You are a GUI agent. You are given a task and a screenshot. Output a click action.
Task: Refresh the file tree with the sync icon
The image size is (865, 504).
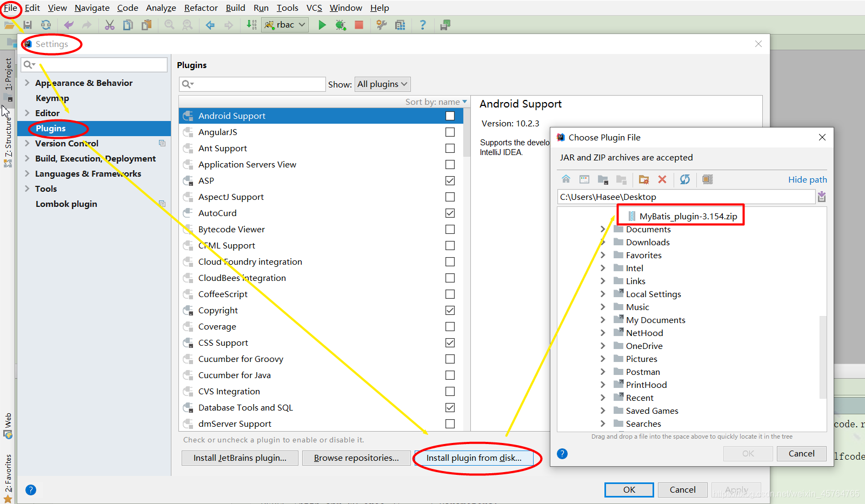click(684, 179)
